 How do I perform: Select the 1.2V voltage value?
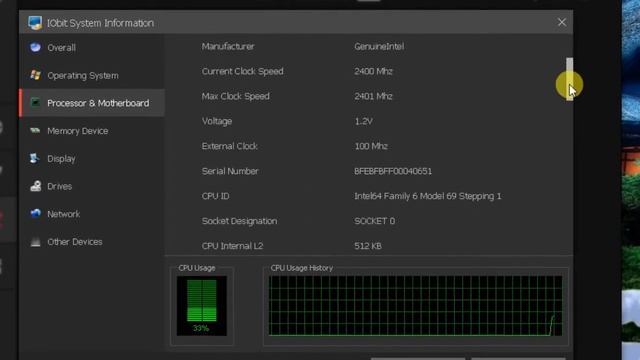tap(363, 121)
